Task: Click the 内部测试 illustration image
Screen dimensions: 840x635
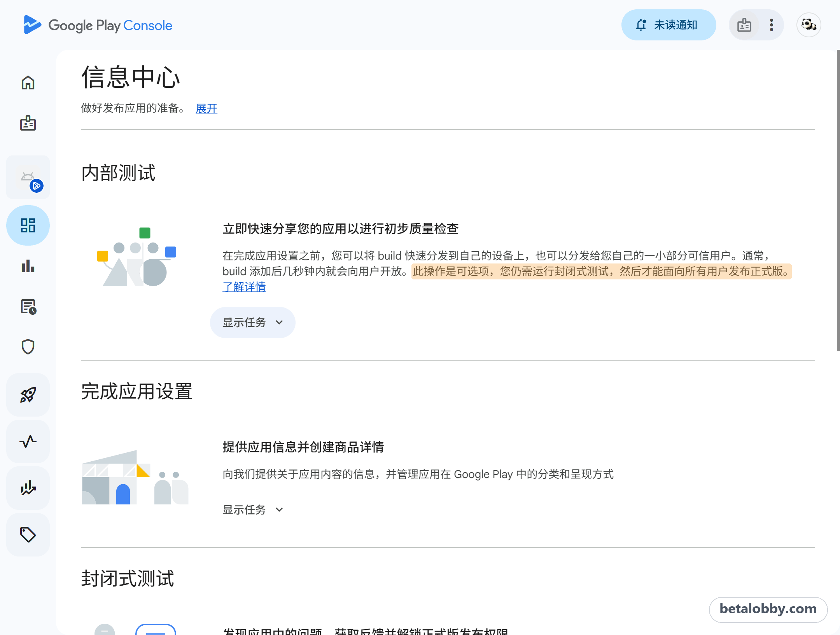Action: click(136, 257)
